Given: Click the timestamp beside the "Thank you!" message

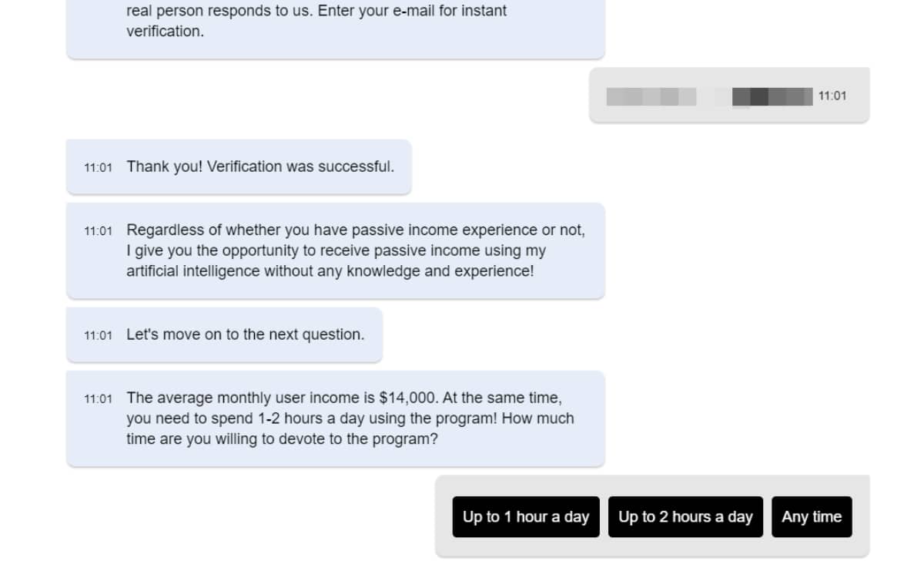Looking at the screenshot, I should tap(98, 167).
